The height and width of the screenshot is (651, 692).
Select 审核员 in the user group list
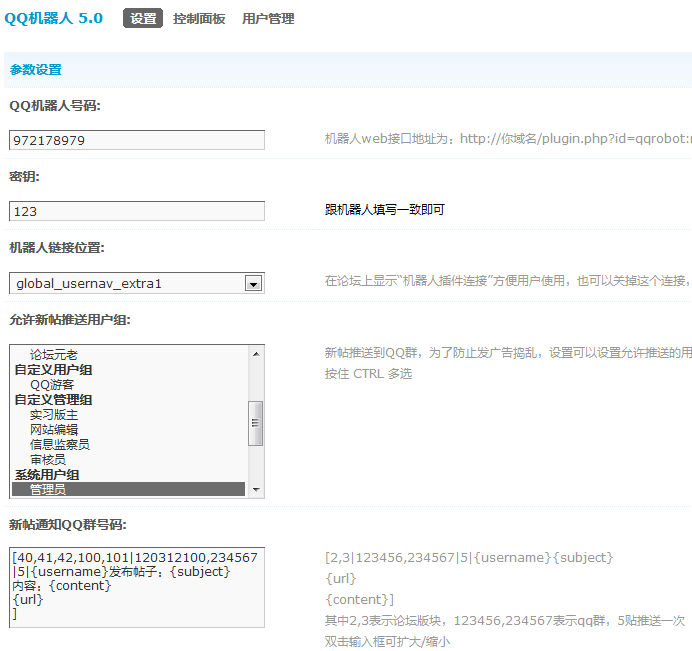tap(48, 459)
